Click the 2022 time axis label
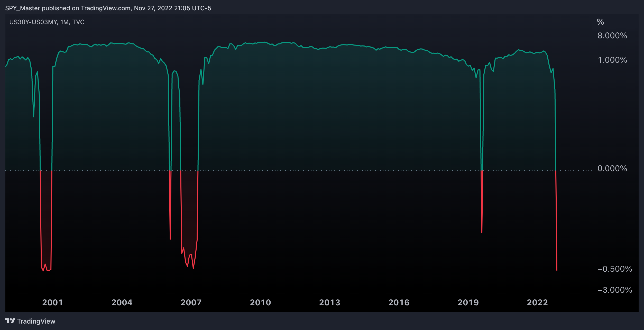Screen dimensions: 644x330 coord(537,302)
